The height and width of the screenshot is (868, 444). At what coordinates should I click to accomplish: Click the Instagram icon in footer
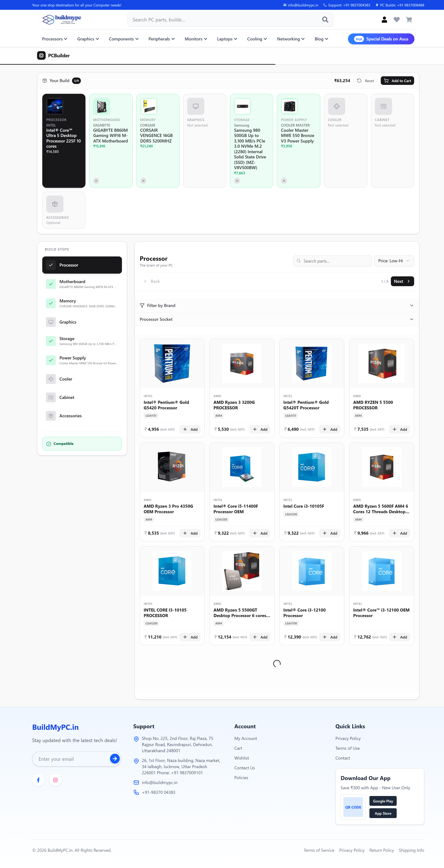click(x=55, y=780)
